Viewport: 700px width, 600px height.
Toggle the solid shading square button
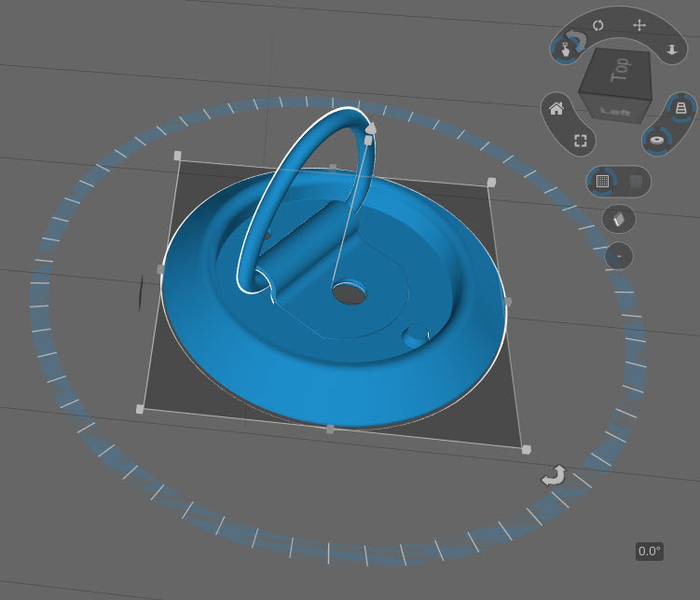[x=636, y=181]
